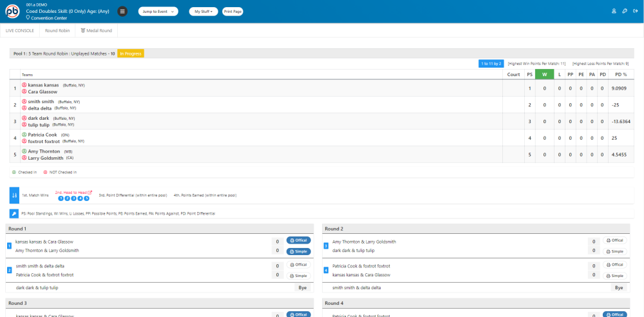Click check-in icon for foxtrot foxtrot

24,141
